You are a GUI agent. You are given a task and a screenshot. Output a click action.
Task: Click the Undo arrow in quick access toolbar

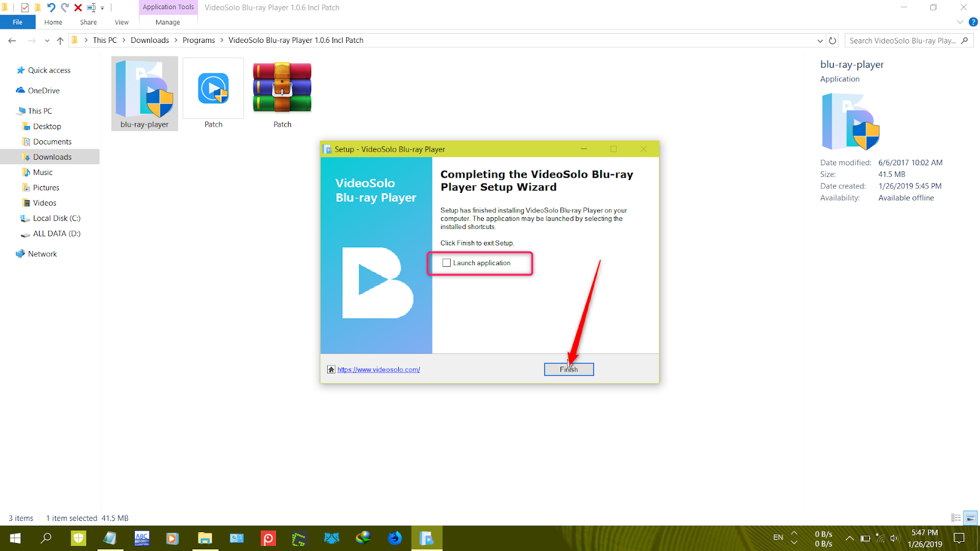[51, 8]
